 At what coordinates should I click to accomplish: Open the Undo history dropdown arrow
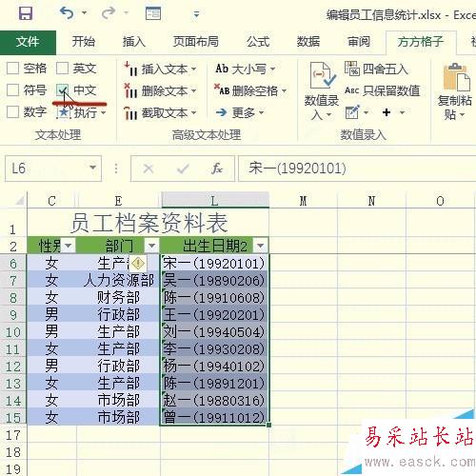(x=85, y=13)
